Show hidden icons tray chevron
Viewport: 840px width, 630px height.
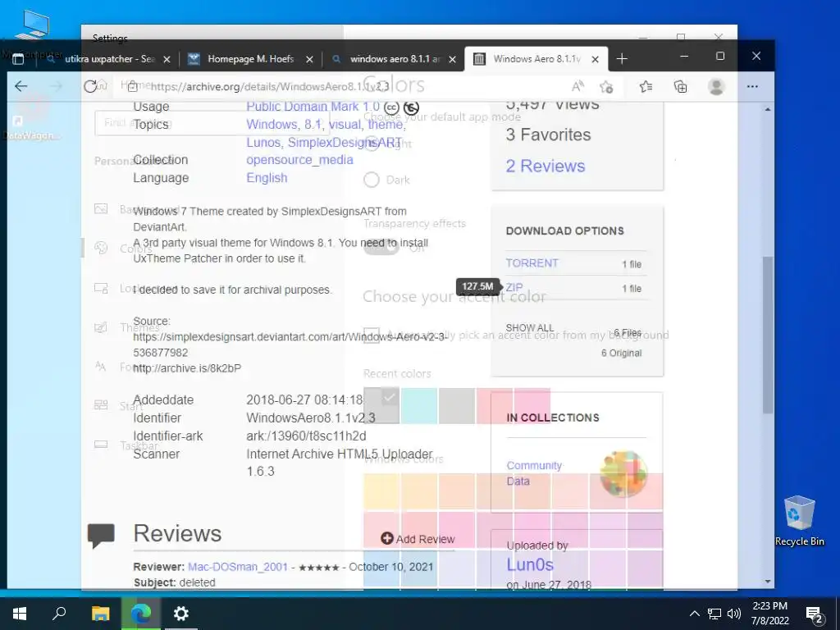[x=694, y=614]
